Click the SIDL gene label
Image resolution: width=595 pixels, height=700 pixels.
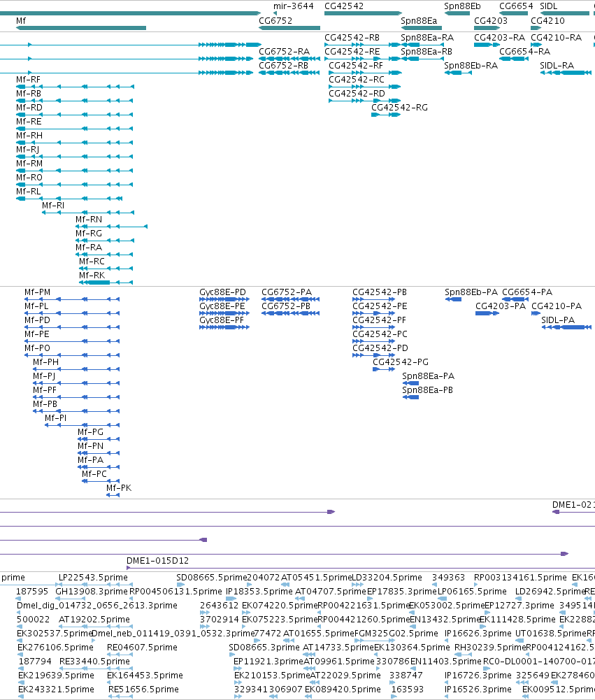[549, 6]
